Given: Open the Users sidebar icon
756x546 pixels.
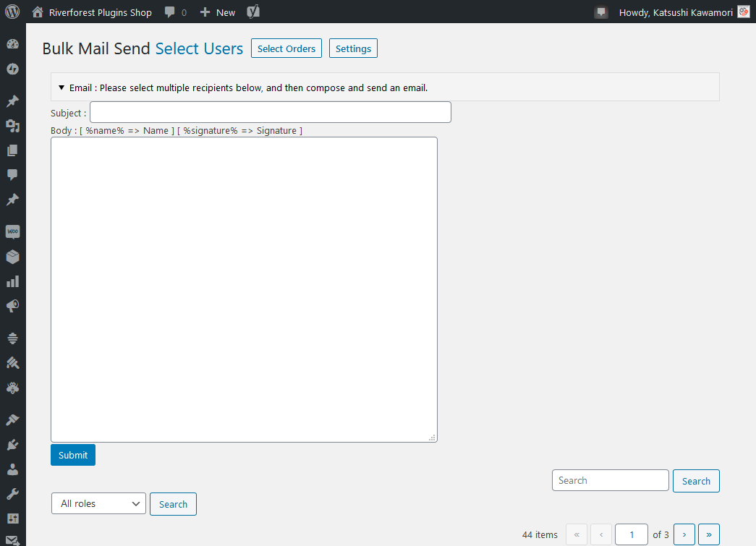Looking at the screenshot, I should pyautogui.click(x=12, y=469).
